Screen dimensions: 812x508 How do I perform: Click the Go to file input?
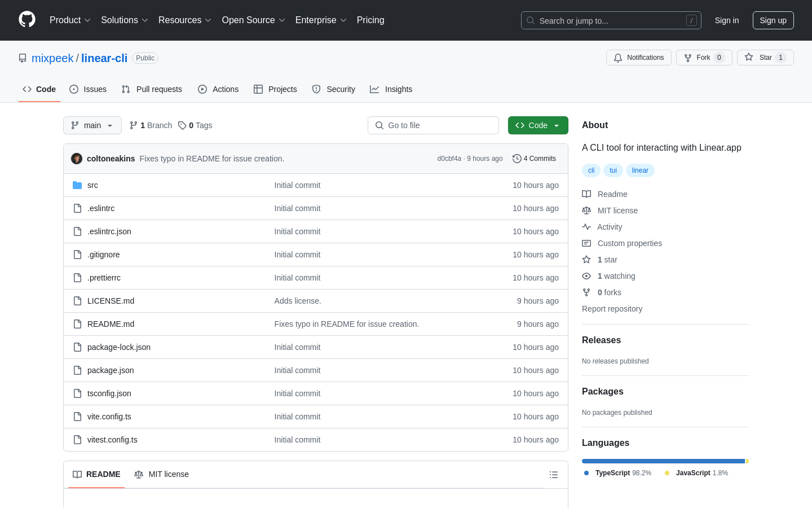(433, 125)
